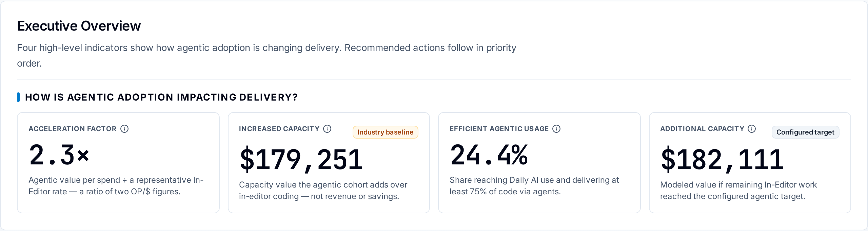The image size is (868, 231).
Task: Select the $182,111 additional capacity figure
Action: [x=722, y=159]
